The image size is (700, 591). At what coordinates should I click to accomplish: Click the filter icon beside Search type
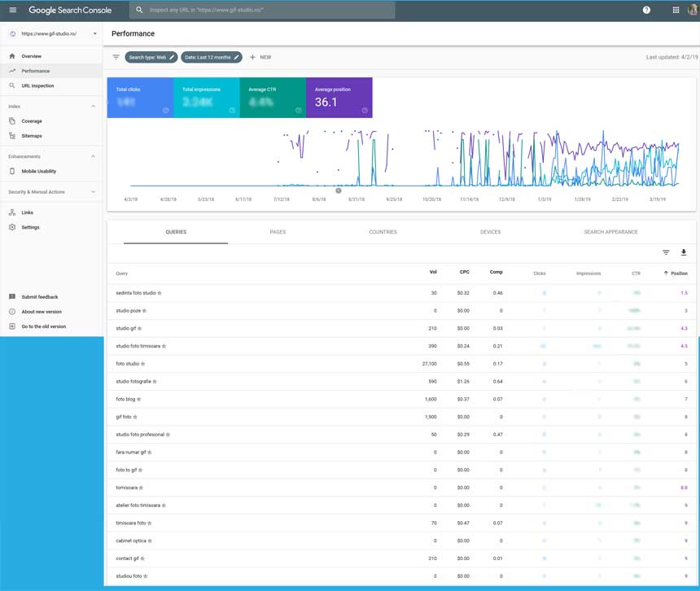tap(116, 57)
